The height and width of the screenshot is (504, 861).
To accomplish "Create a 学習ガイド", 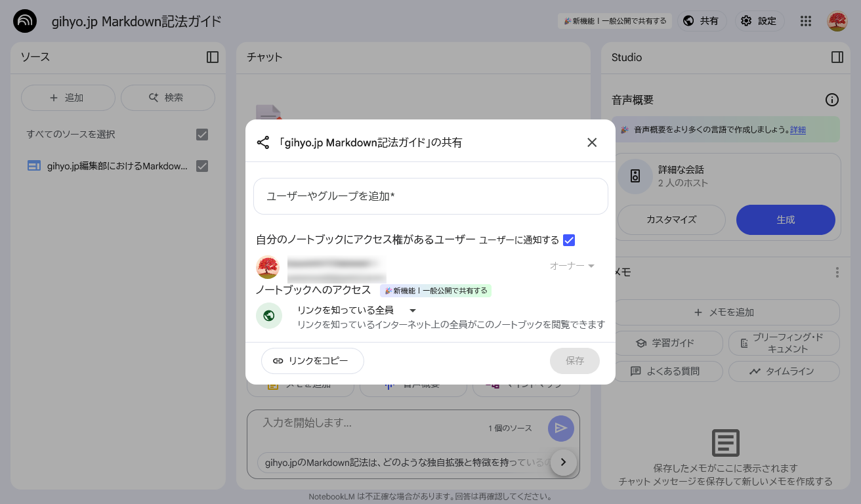I will (667, 343).
